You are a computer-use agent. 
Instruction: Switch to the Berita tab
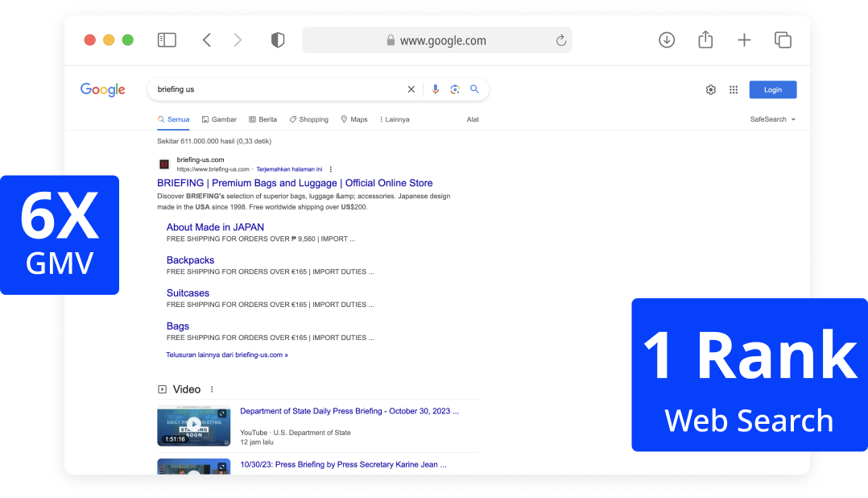(x=263, y=119)
